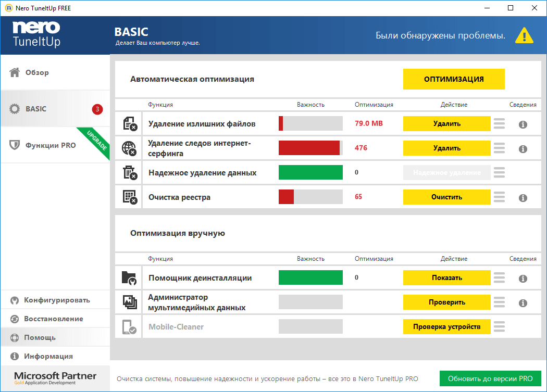
Task: Click the yellow warning triangle icon
Action: (x=524, y=35)
